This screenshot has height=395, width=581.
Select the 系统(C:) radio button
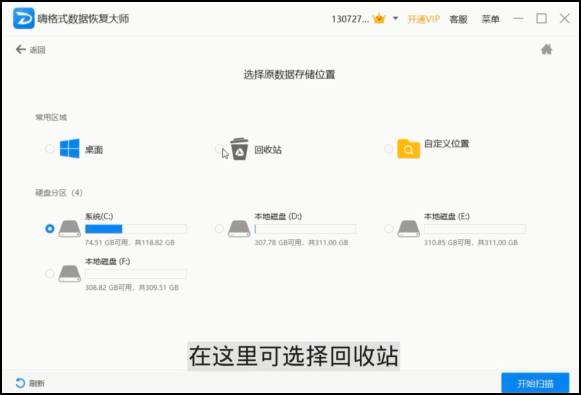pos(50,229)
